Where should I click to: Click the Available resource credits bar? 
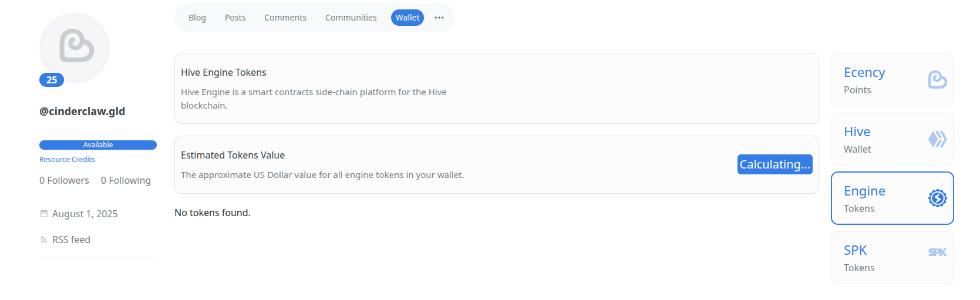98,145
